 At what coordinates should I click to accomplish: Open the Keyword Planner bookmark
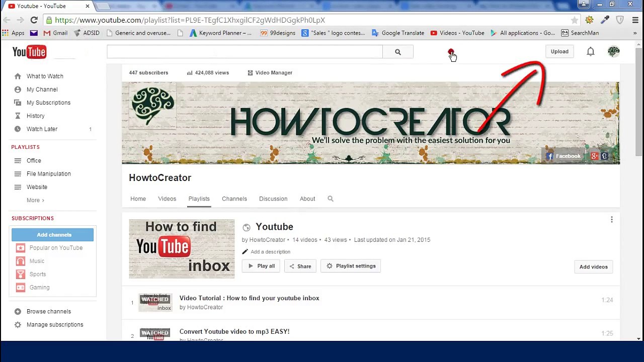pyautogui.click(x=220, y=33)
